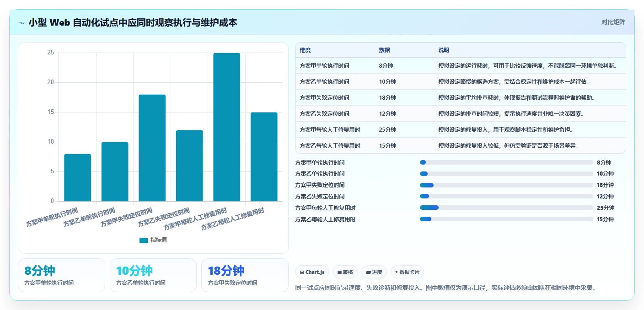The image size is (644, 310).
Task: Open the 18分钟 方案甲失败定位时间 data card
Action: (x=245, y=275)
